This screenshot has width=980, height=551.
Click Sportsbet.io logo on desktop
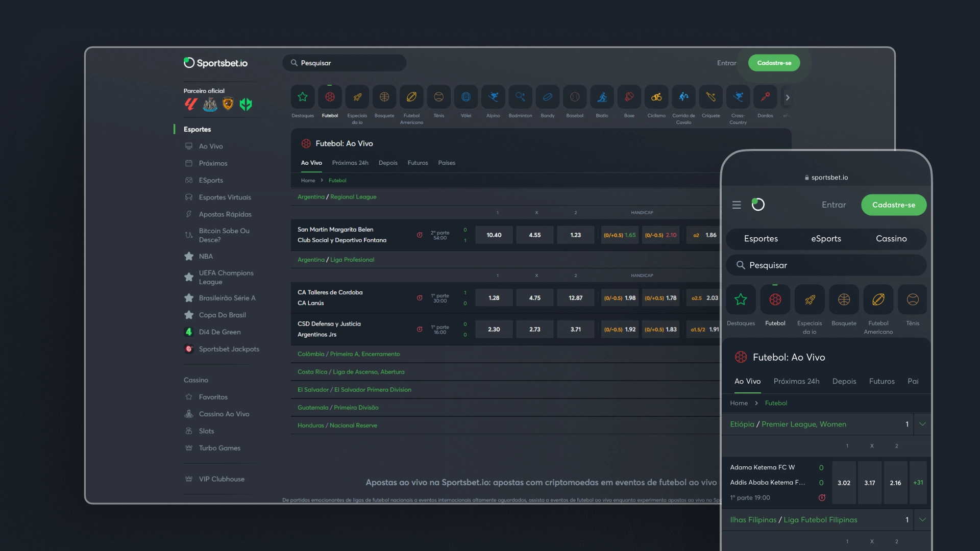coord(215,63)
